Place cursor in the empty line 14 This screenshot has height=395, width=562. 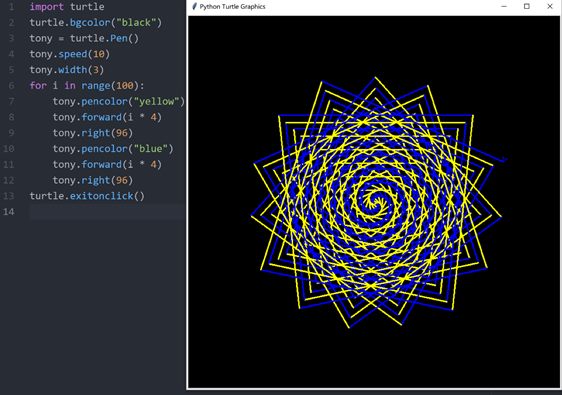click(x=108, y=212)
